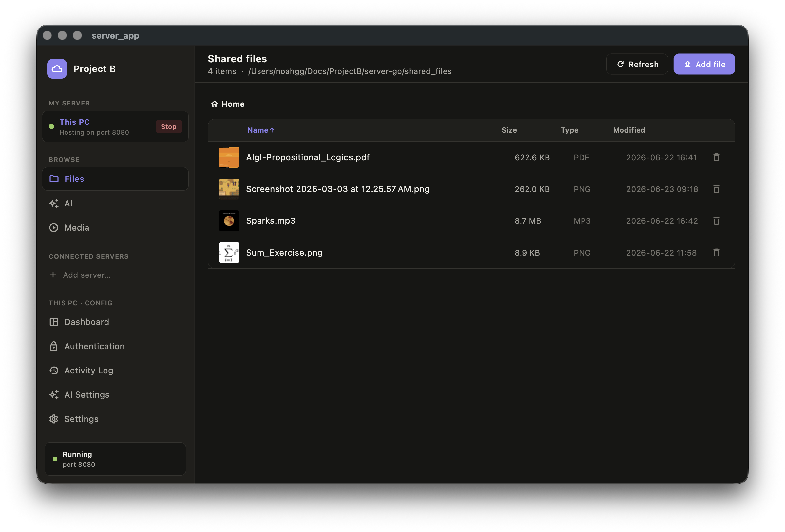Open the Screenshot 2026-03-03 image thumbnail
Viewport: 785px width, 532px height.
pyautogui.click(x=229, y=189)
